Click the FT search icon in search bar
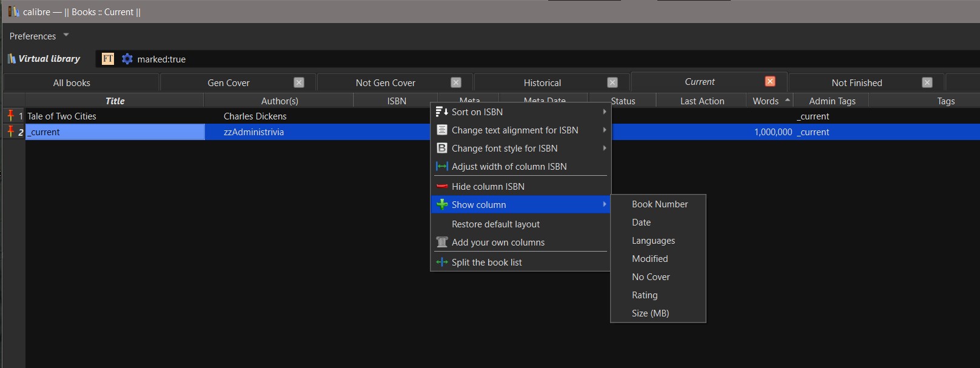 click(x=108, y=59)
